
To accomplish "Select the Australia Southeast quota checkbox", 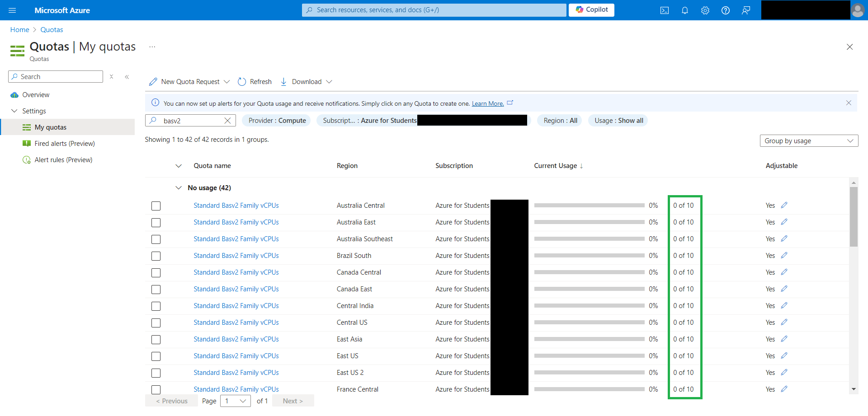I will [156, 239].
